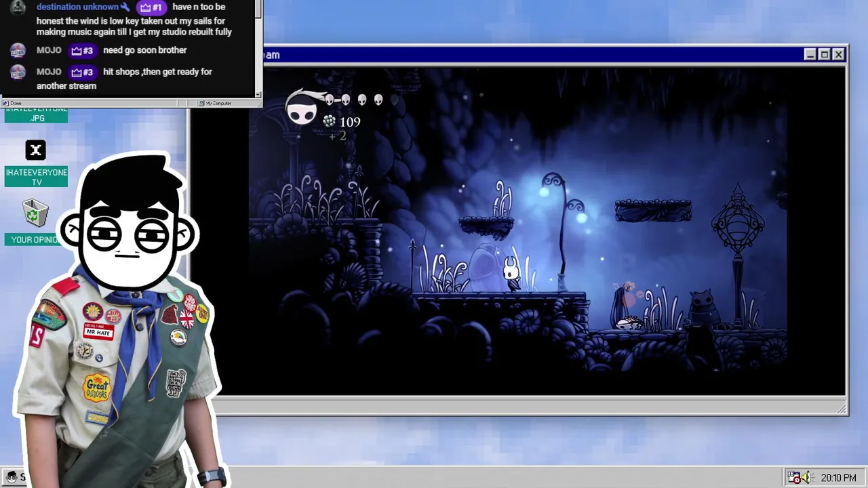Click the taskbar clock 20:10 PM
The width and height of the screenshot is (868, 488).
tap(839, 478)
